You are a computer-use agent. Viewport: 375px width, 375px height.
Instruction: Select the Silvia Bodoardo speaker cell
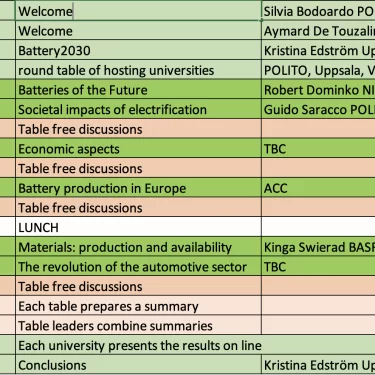tap(318, 11)
